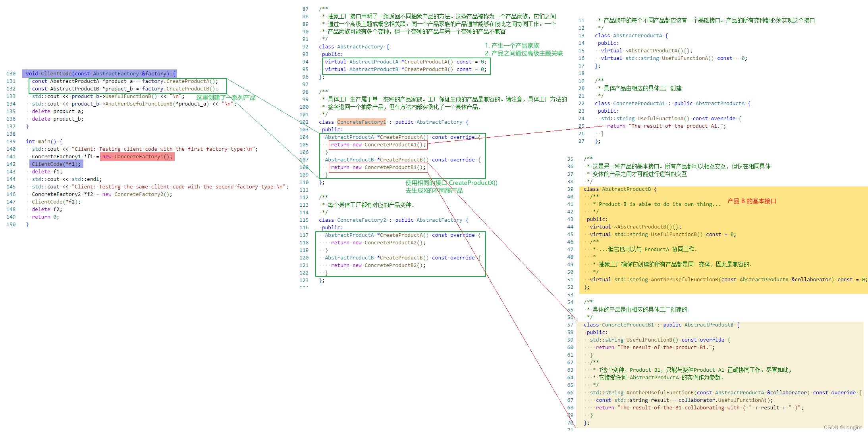Click line number 104 in the gutter
This screenshot has height=434, width=868.
tap(304, 137)
